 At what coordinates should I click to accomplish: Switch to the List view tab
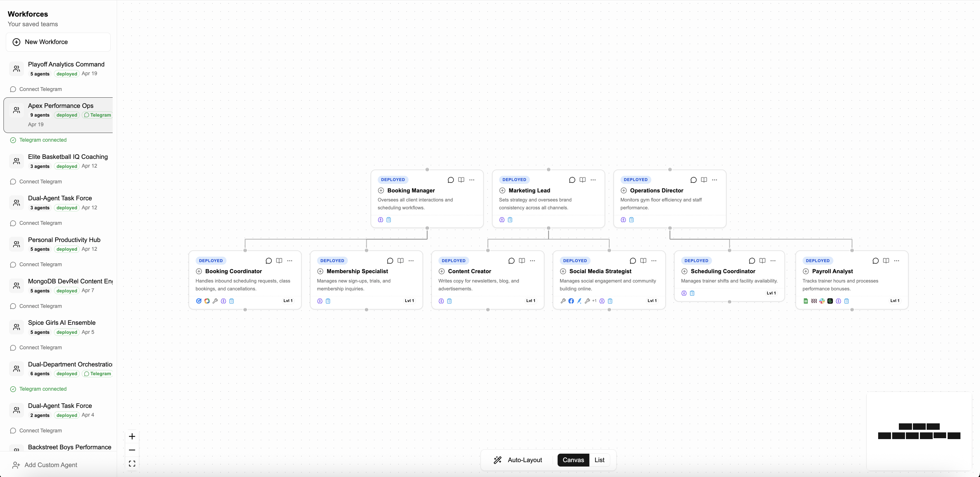point(599,460)
